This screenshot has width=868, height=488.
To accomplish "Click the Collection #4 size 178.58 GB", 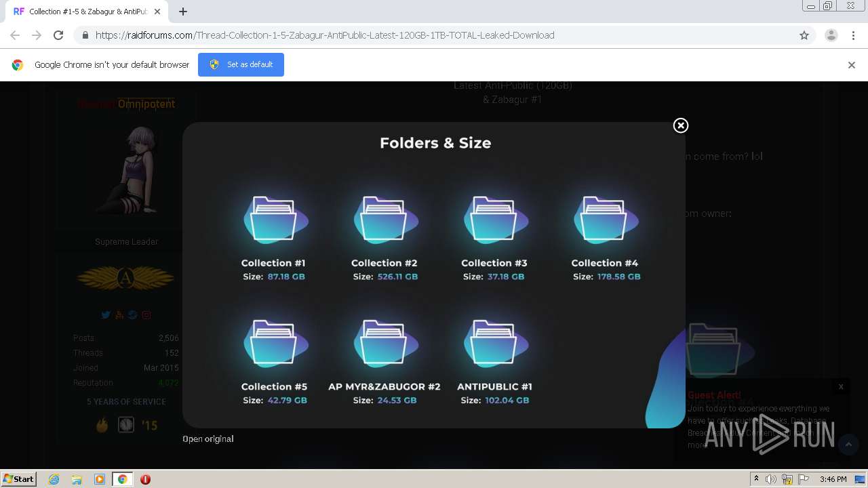I will [x=618, y=277].
